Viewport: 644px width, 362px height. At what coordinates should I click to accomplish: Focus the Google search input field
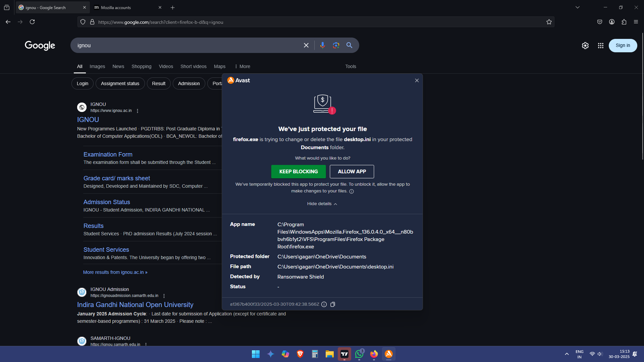(x=188, y=45)
